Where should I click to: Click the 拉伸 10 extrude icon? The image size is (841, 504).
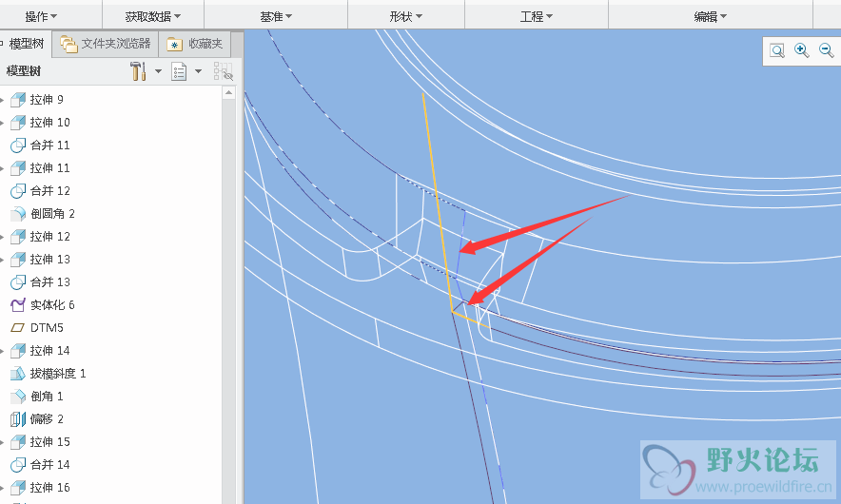18,123
